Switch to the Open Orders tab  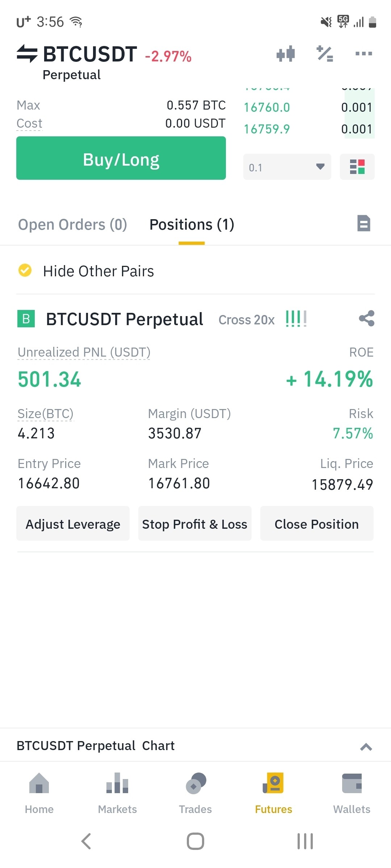pos(72,225)
